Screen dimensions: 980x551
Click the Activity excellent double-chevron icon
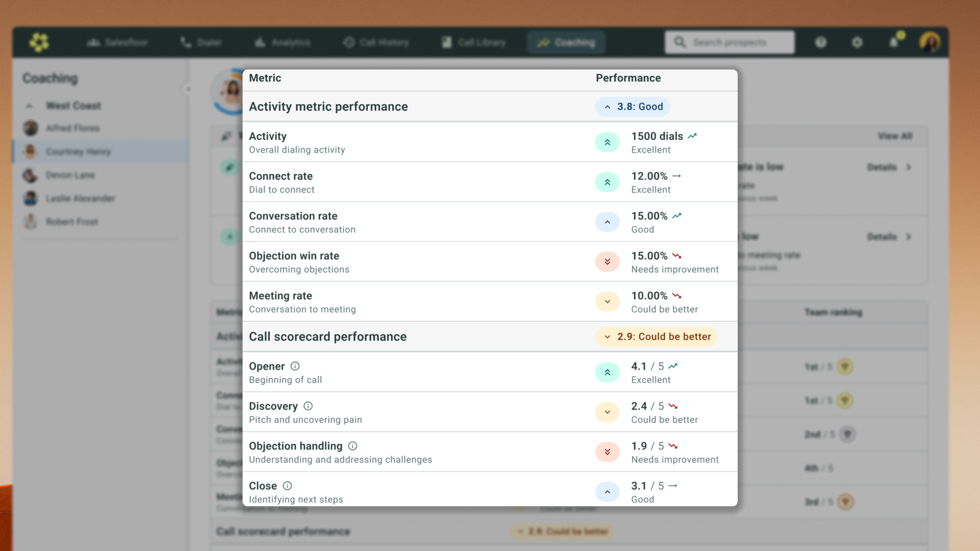pyautogui.click(x=608, y=142)
